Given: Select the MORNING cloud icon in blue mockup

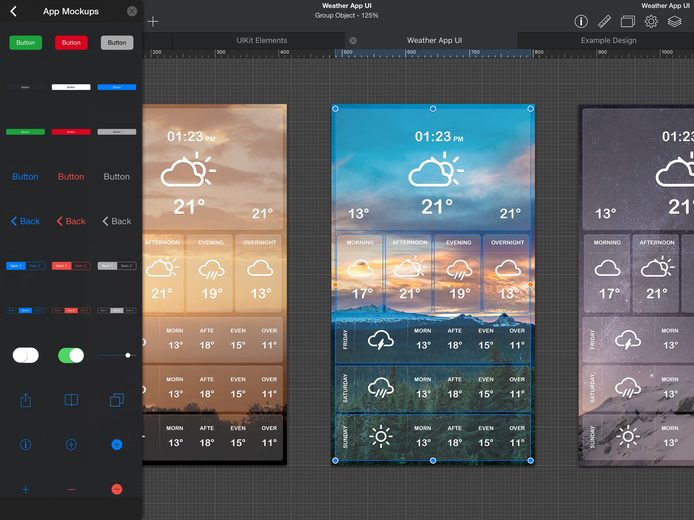Looking at the screenshot, I should click(360, 268).
